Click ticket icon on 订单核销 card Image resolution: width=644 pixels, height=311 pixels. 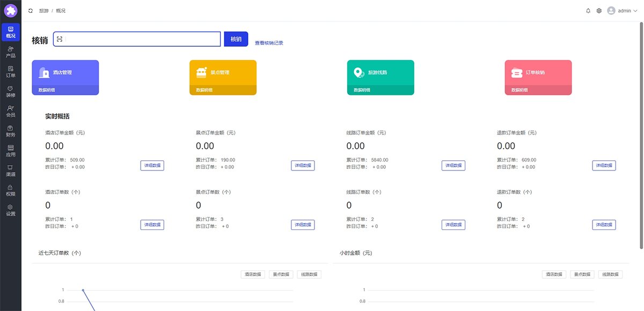coord(516,73)
